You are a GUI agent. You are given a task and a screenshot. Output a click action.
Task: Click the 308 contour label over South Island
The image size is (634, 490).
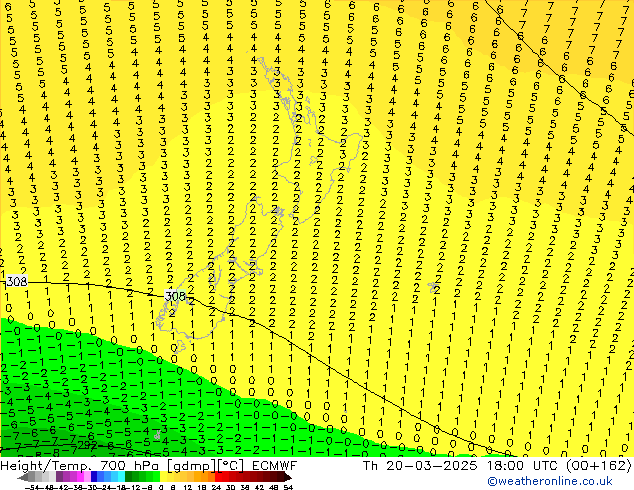(175, 296)
